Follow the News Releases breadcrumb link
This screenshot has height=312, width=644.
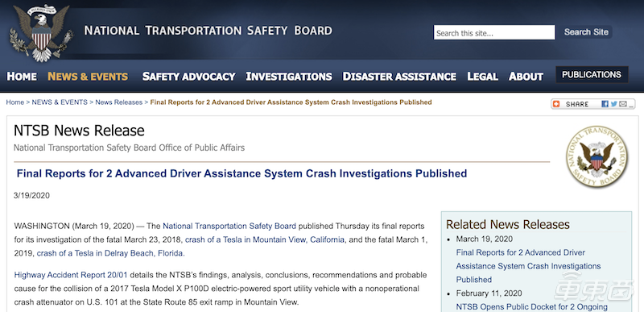click(118, 102)
